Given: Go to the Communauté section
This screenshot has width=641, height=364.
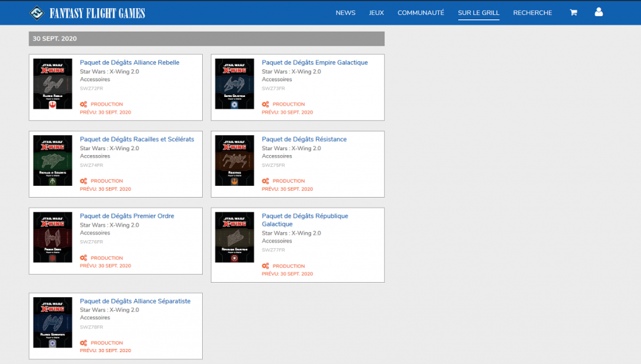Looking at the screenshot, I should (421, 13).
